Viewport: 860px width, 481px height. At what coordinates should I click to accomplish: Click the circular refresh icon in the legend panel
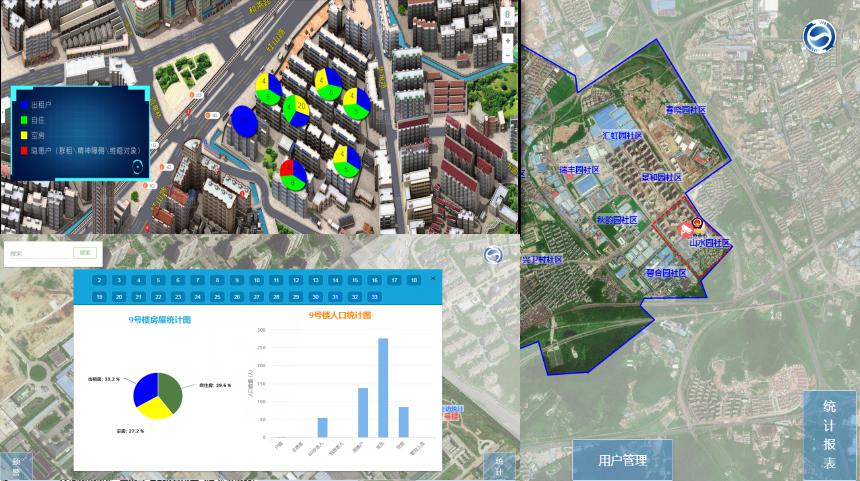point(137,166)
